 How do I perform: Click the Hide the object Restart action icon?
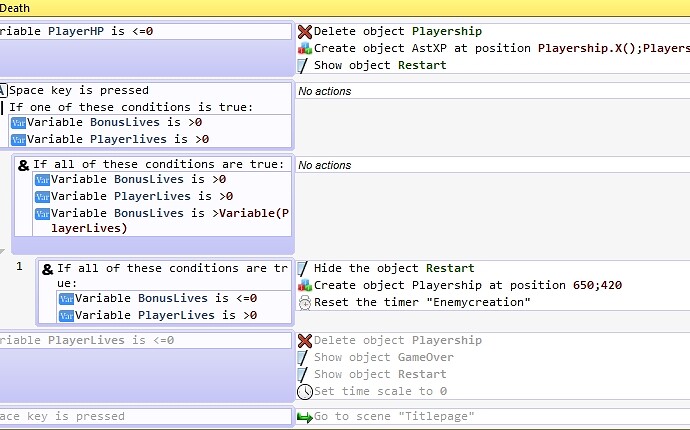pyautogui.click(x=303, y=268)
